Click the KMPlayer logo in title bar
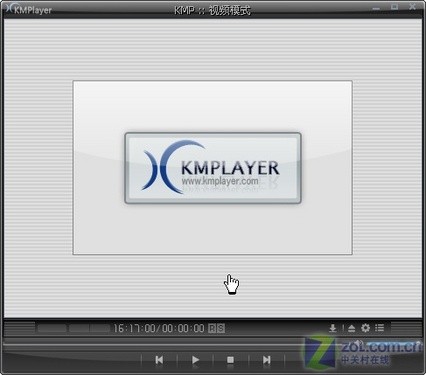The image size is (426, 375). click(29, 9)
